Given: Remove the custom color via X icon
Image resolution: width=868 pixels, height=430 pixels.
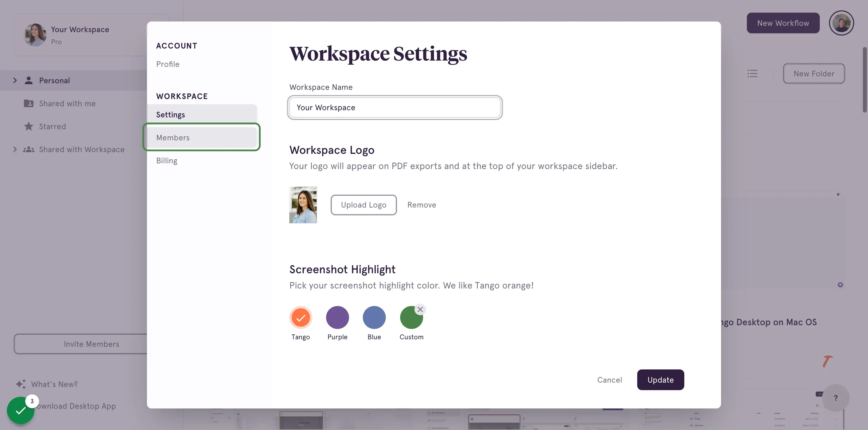Looking at the screenshot, I should 420,309.
